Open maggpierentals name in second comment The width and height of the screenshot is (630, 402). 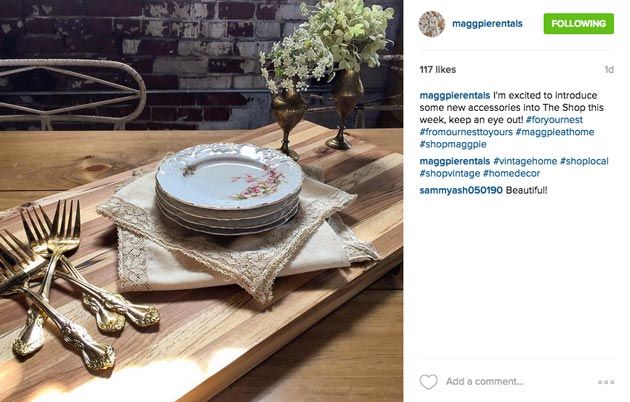[x=454, y=161]
